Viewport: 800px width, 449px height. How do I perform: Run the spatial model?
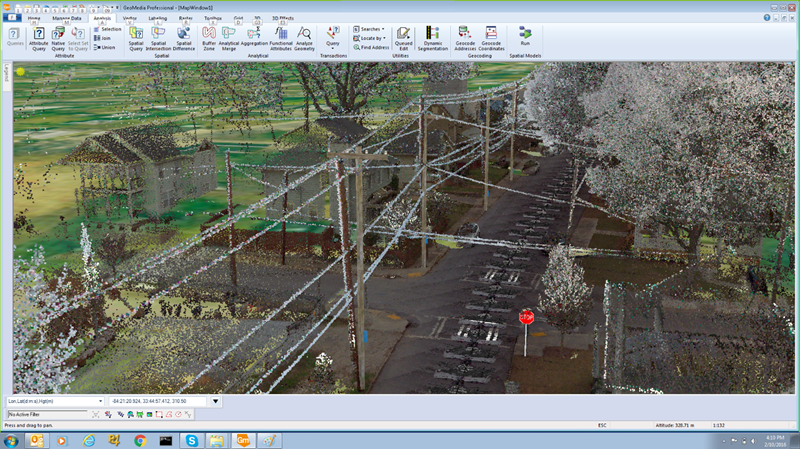(x=525, y=37)
